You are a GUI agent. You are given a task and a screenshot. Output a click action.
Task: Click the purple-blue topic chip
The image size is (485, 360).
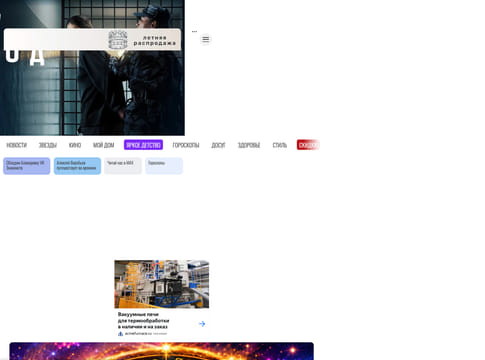point(27,166)
